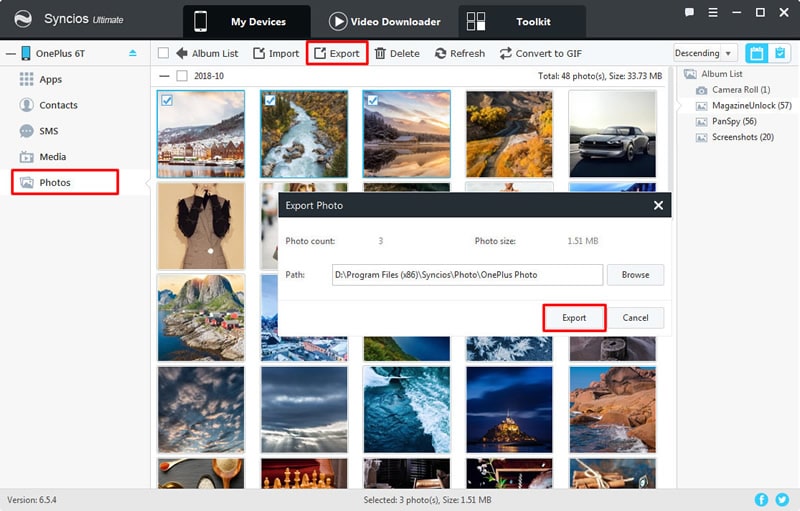Open Screenshots (20) album
Screen dimensions: 800x511
(x=735, y=137)
